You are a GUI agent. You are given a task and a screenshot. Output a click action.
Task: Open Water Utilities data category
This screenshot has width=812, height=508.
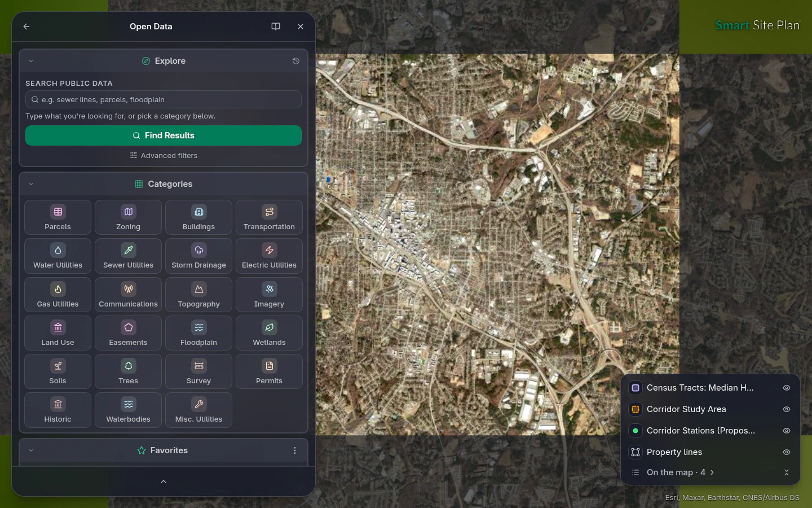[58, 256]
